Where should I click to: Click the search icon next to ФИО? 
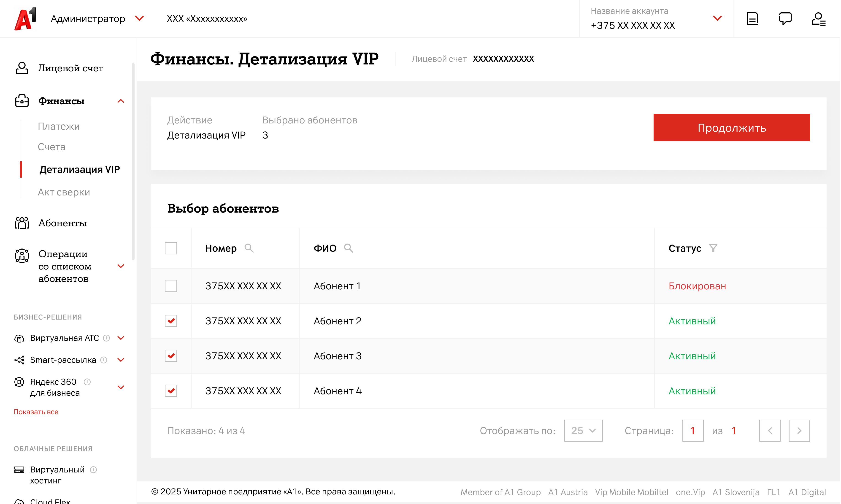(349, 248)
